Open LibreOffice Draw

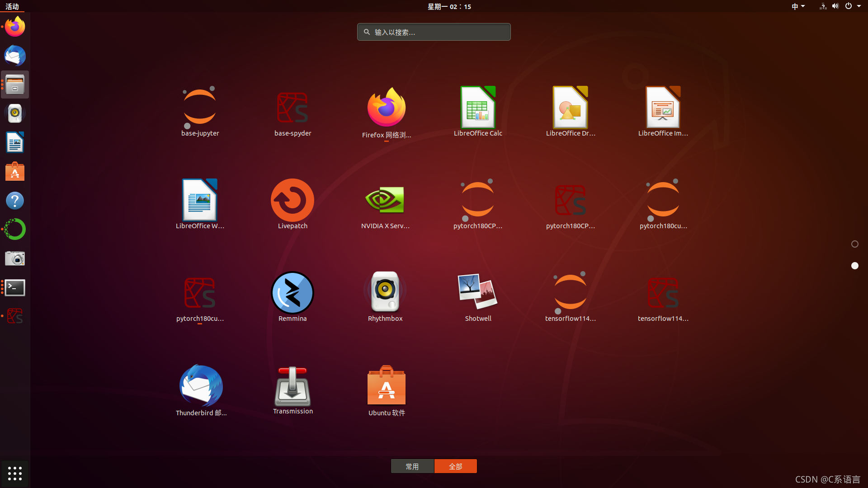(571, 112)
